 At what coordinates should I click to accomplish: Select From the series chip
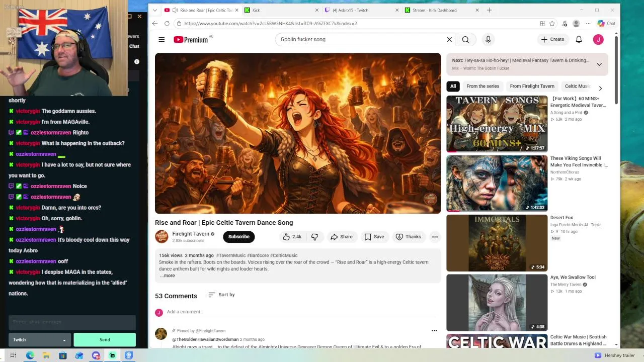[x=482, y=86]
